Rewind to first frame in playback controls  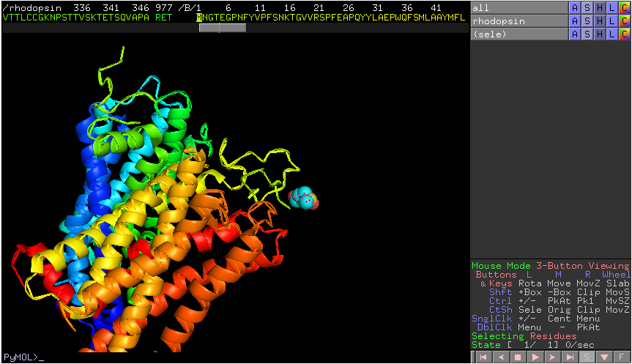[x=483, y=357]
